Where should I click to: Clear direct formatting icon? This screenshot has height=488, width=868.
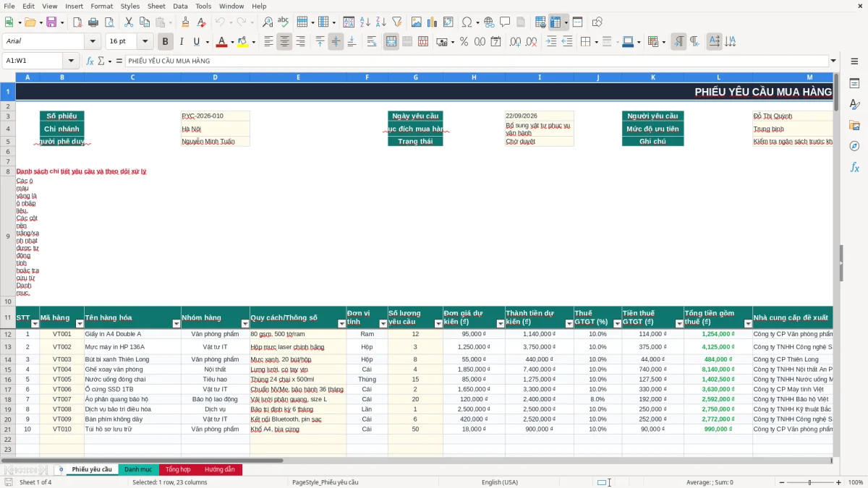click(200, 22)
